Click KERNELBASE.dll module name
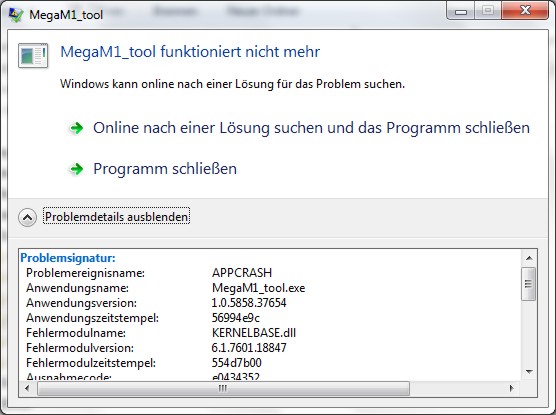The height and width of the screenshot is (415, 556). pos(254,333)
